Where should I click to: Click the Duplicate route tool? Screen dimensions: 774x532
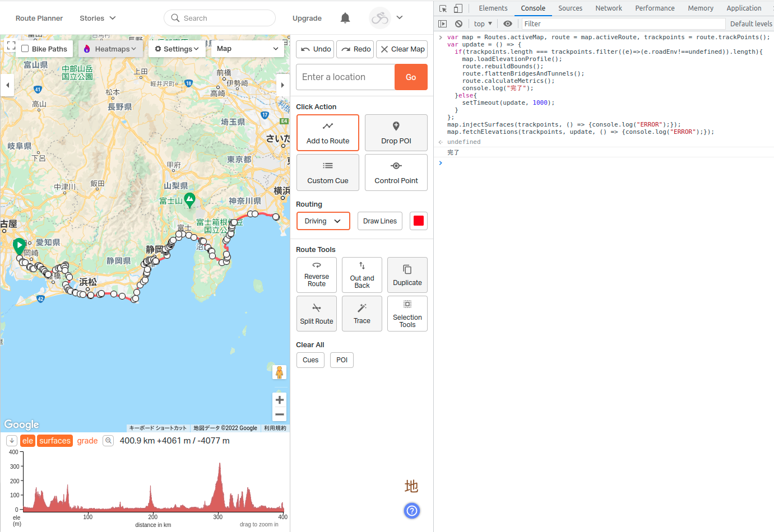pos(407,275)
